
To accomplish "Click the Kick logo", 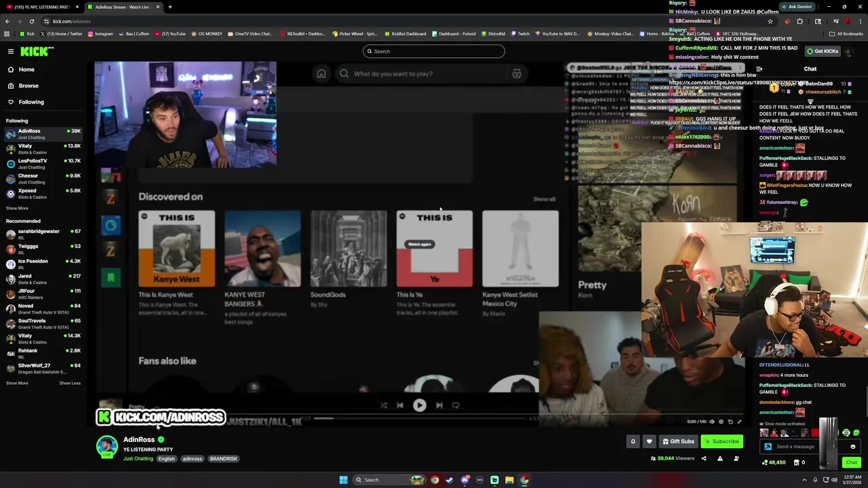I will (37, 52).
